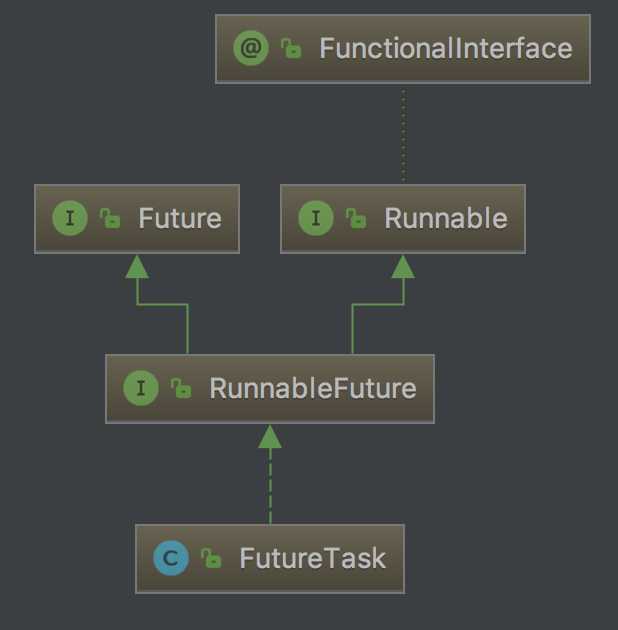Select the Future node label
This screenshot has width=618, height=630.
coord(180,219)
